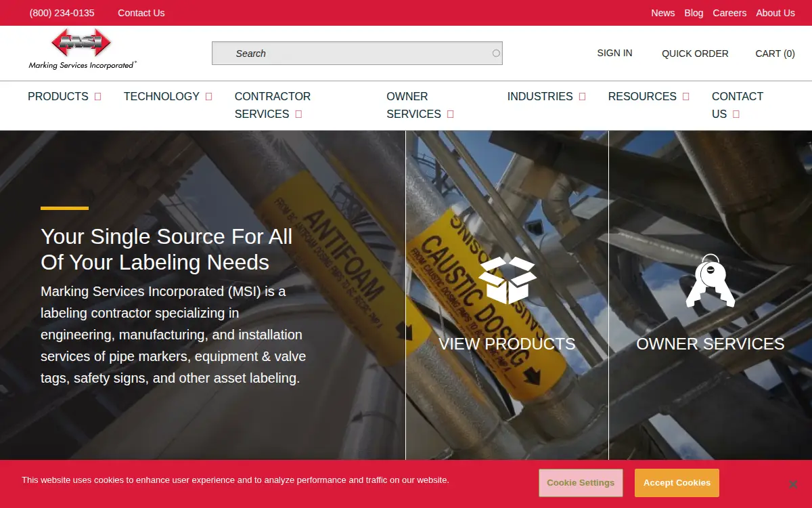Close the cookie banner with X

click(x=793, y=484)
